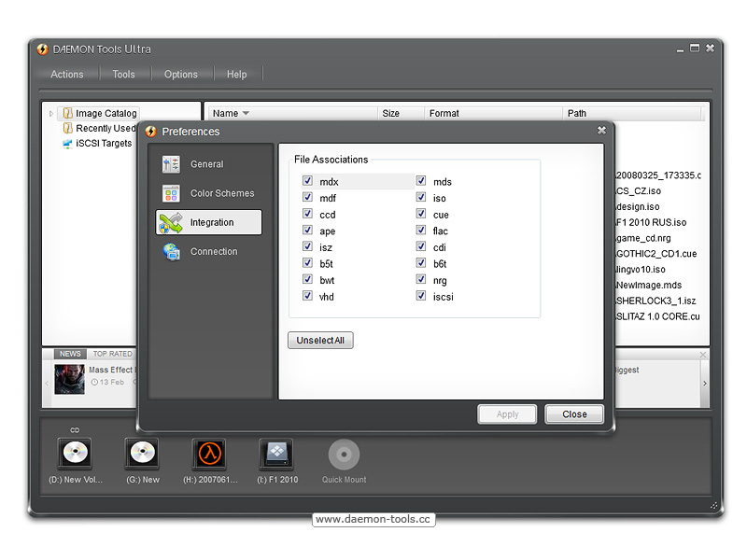
Task: Uncheck the b5t file association
Action: (x=308, y=263)
